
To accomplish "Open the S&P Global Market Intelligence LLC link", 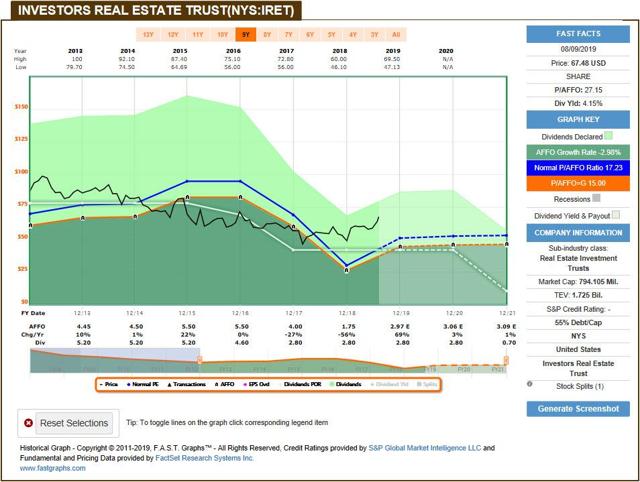I will (424, 448).
